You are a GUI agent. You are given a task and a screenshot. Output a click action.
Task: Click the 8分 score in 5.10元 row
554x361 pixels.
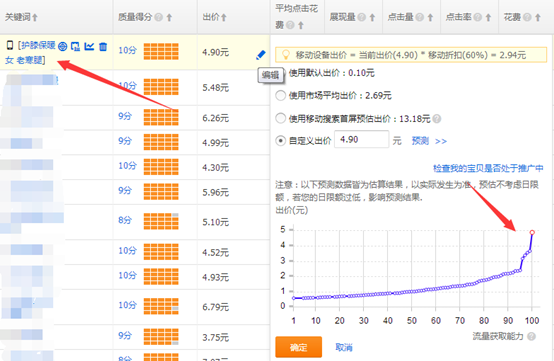coord(125,220)
